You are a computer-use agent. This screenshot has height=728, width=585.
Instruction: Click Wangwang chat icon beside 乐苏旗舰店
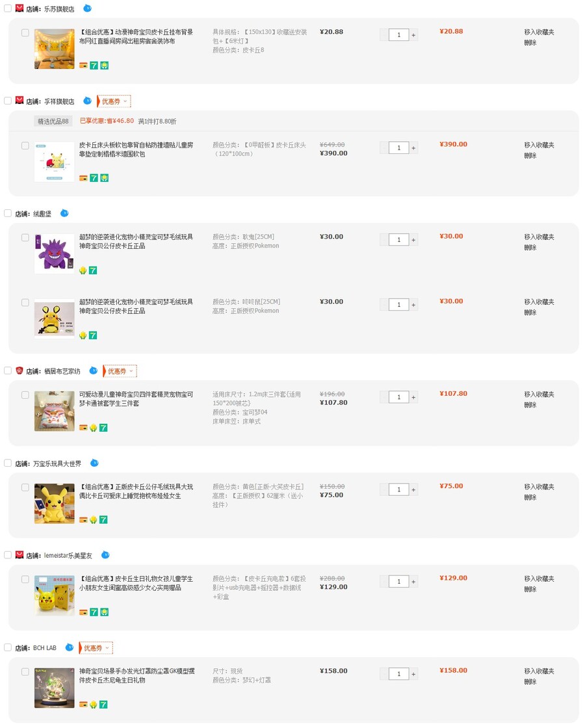[87, 8]
